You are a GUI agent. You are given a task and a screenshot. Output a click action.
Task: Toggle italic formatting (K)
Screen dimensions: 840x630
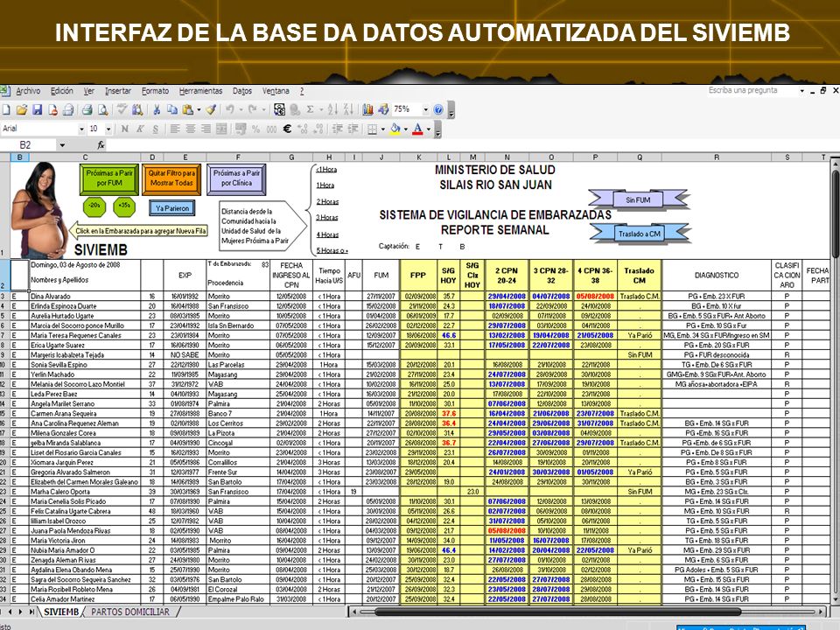(x=140, y=129)
